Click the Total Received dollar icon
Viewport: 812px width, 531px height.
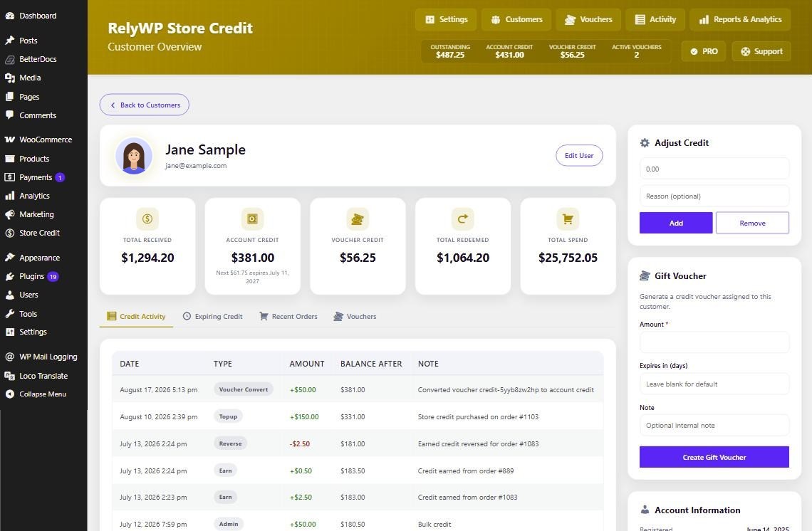(x=147, y=219)
